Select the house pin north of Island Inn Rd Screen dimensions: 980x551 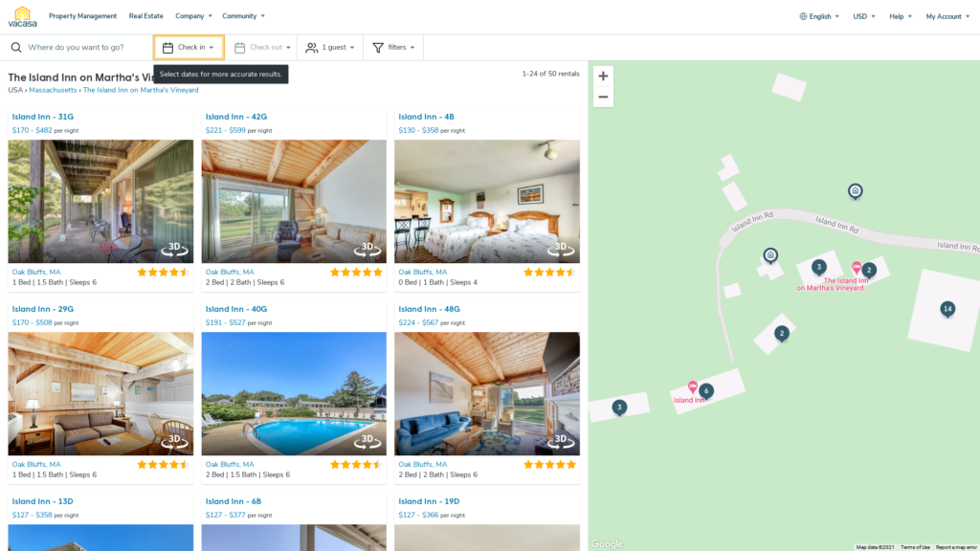(x=855, y=191)
